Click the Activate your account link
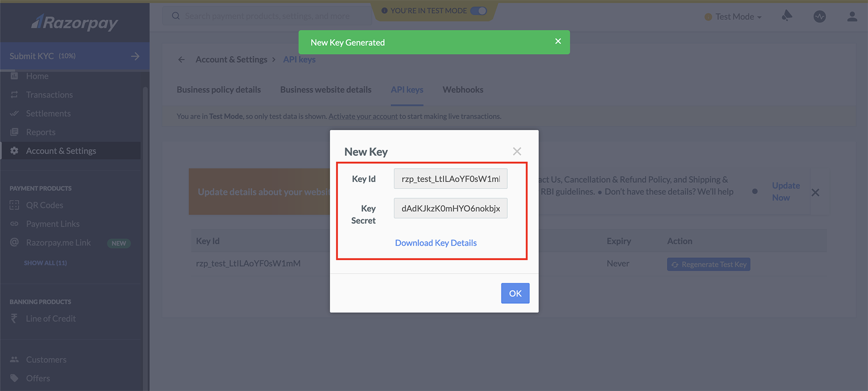Screen dimensions: 868x391 [363, 116]
